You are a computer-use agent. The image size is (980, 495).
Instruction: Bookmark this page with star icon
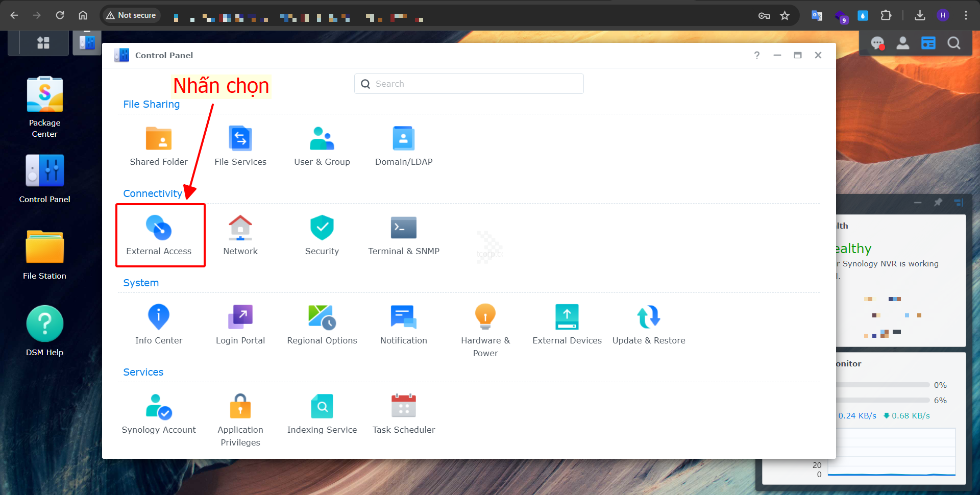point(785,15)
